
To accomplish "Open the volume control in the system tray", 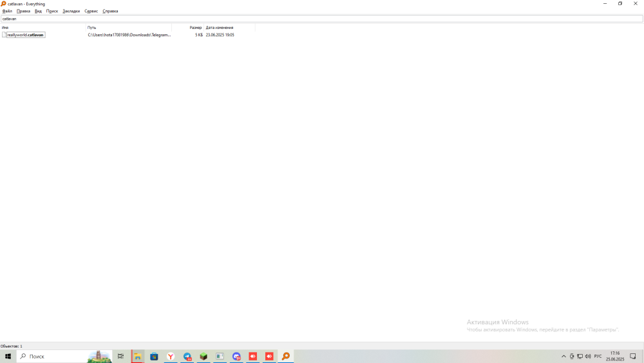I will point(588,357).
